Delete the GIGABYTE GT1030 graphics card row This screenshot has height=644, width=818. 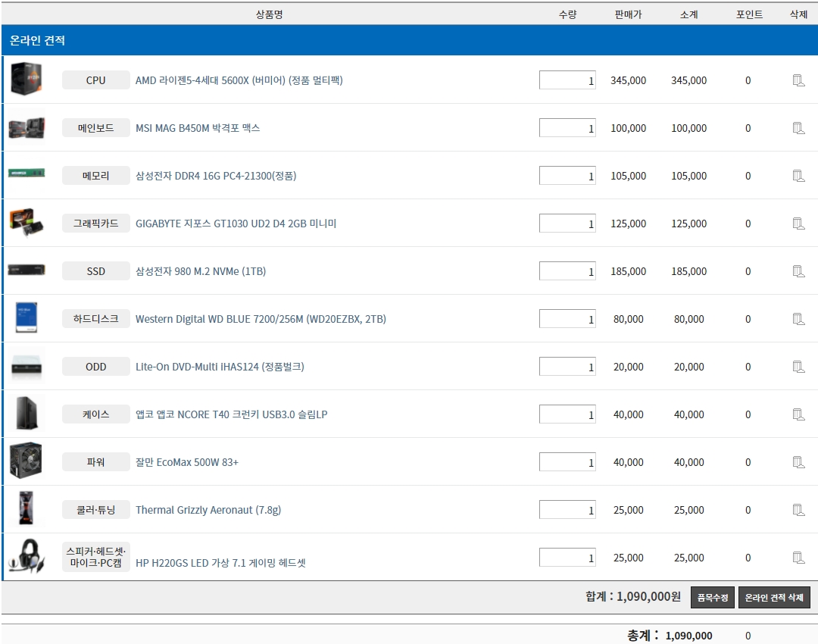[798, 224]
